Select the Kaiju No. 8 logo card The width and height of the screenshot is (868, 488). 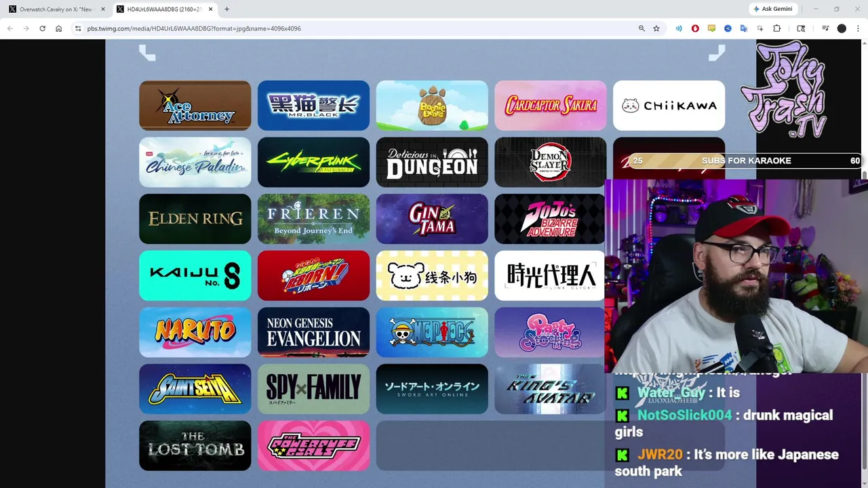(x=195, y=275)
